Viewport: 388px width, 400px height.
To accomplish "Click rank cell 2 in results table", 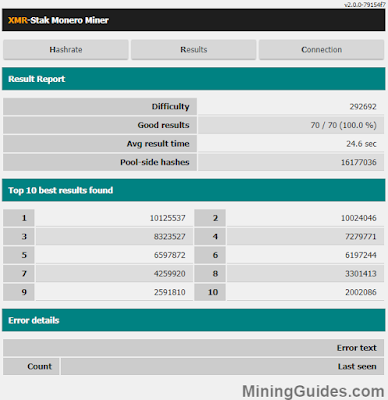I will coord(210,218).
